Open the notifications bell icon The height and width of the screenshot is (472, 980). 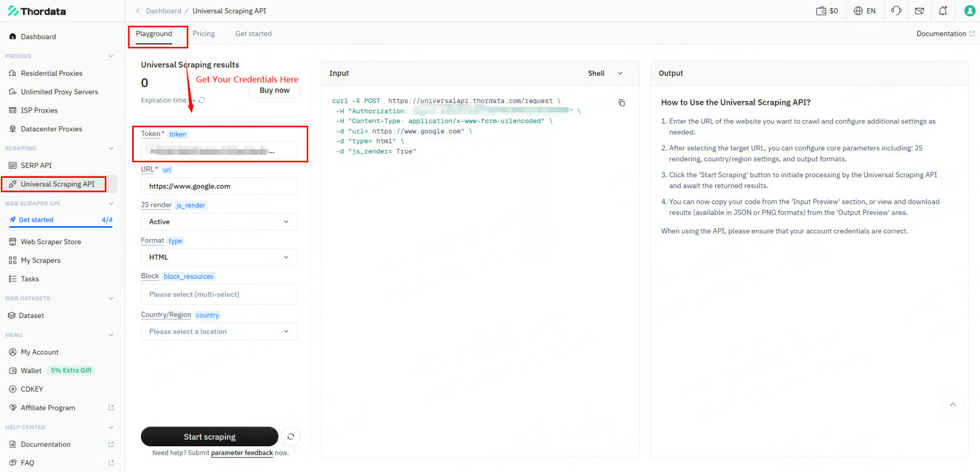943,11
